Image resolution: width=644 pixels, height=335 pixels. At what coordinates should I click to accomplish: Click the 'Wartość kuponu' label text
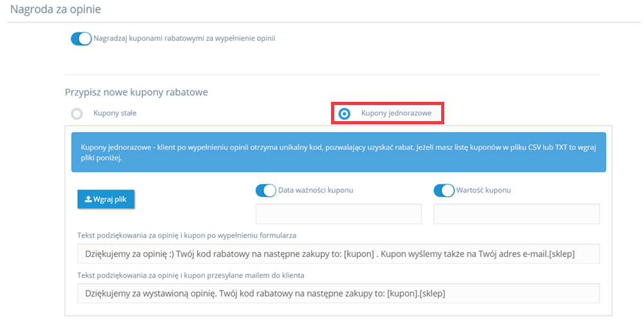point(484,190)
